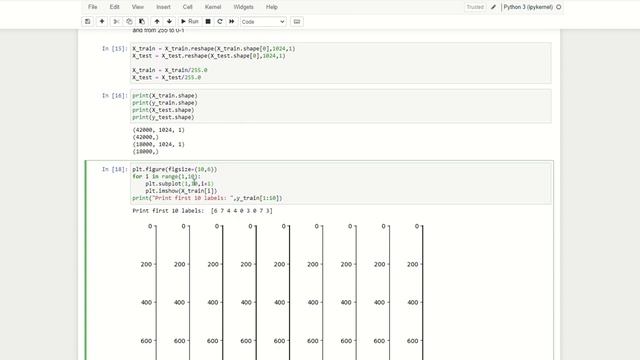The width and height of the screenshot is (640, 360).
Task: Click the print first 10 labels code line
Action: click(207, 198)
